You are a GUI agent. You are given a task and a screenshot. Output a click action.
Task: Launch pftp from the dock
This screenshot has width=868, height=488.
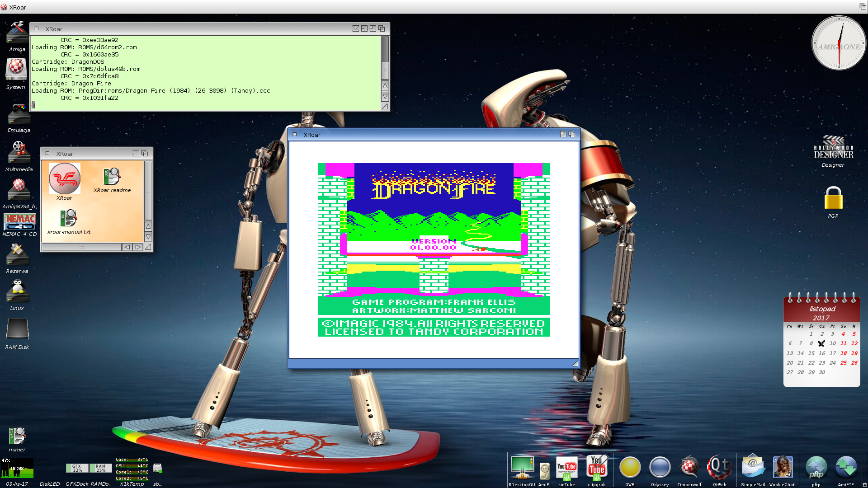(816, 468)
